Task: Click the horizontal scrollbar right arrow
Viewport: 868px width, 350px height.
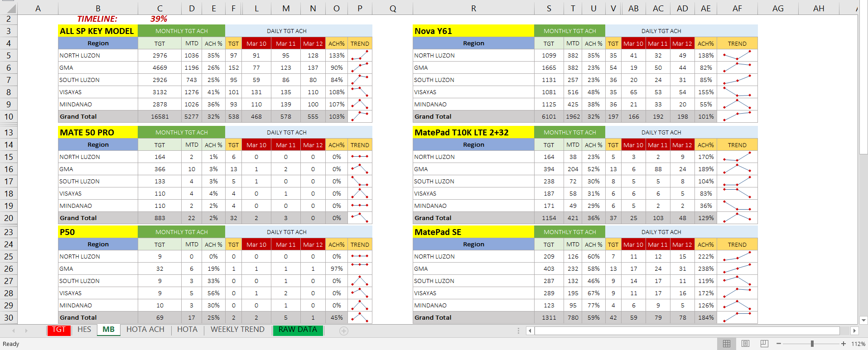Action: coord(854,331)
